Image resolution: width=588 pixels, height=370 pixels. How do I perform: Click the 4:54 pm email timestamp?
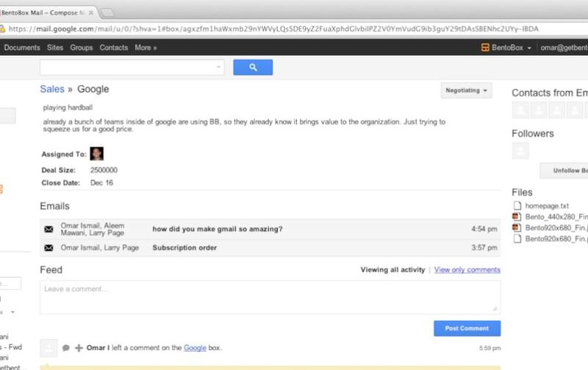coord(484,229)
